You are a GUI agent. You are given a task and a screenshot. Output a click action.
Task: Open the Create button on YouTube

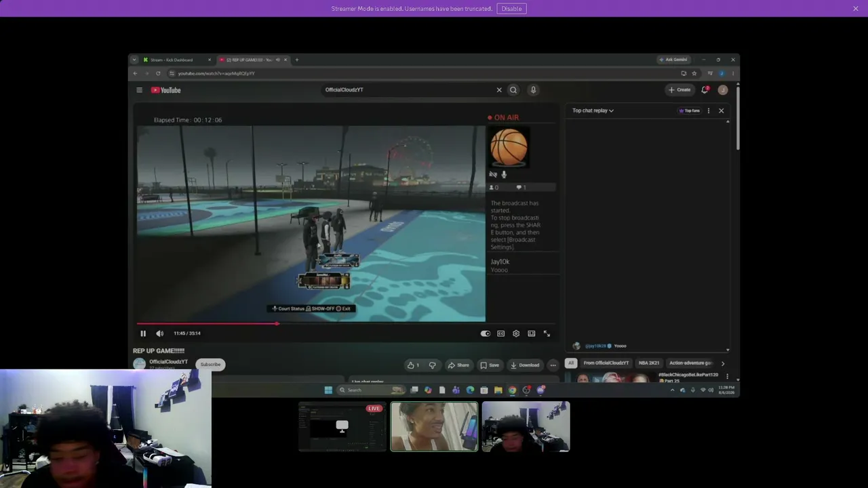(x=679, y=90)
